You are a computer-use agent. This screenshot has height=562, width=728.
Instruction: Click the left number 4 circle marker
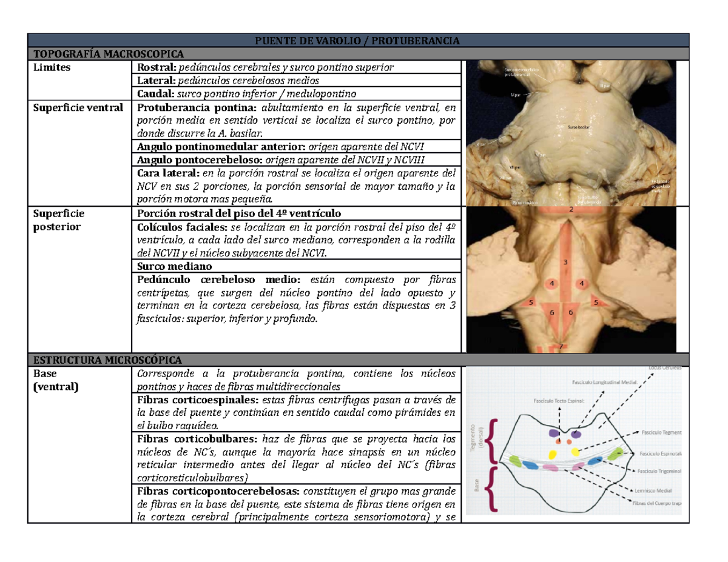point(552,283)
